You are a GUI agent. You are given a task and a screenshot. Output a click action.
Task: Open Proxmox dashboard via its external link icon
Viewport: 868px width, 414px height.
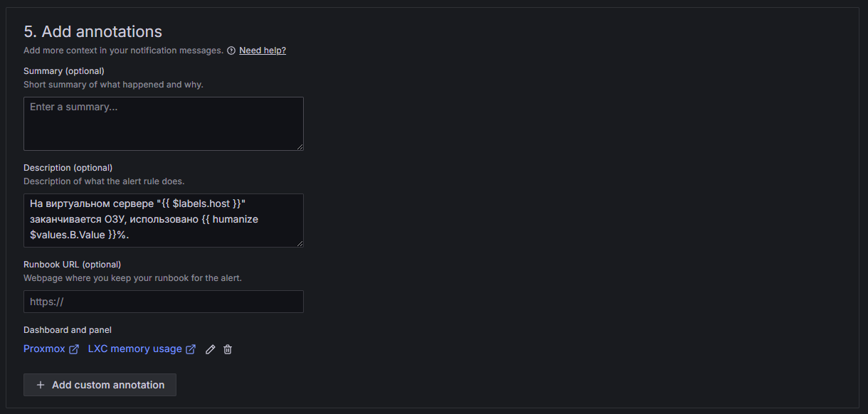tap(74, 349)
